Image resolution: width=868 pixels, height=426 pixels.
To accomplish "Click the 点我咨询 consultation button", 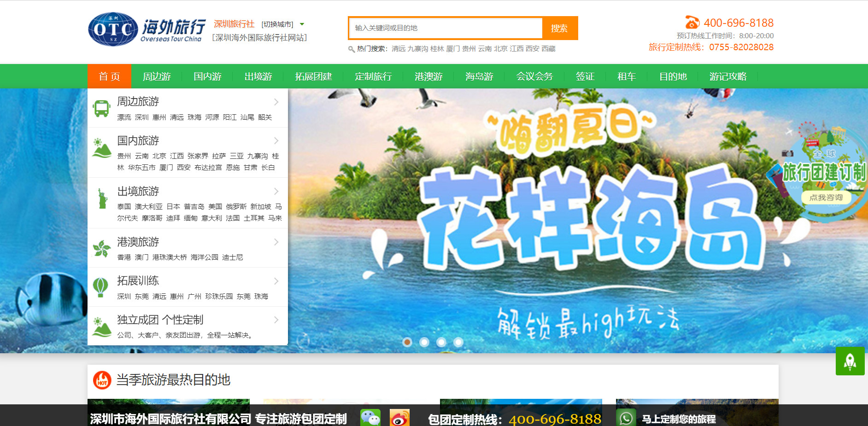I will pyautogui.click(x=826, y=198).
